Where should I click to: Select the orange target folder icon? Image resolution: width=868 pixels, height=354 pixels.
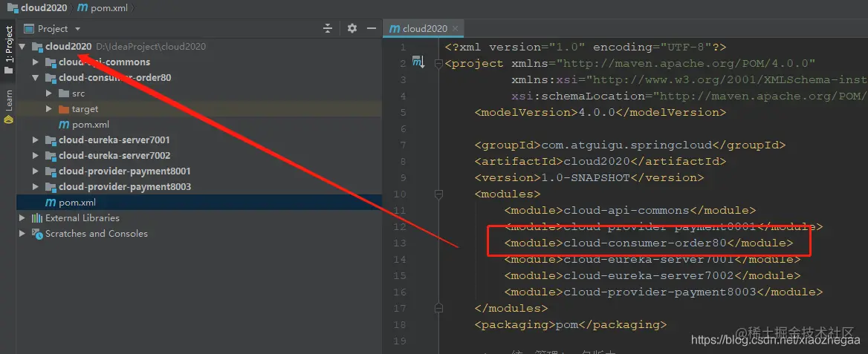[x=64, y=109]
